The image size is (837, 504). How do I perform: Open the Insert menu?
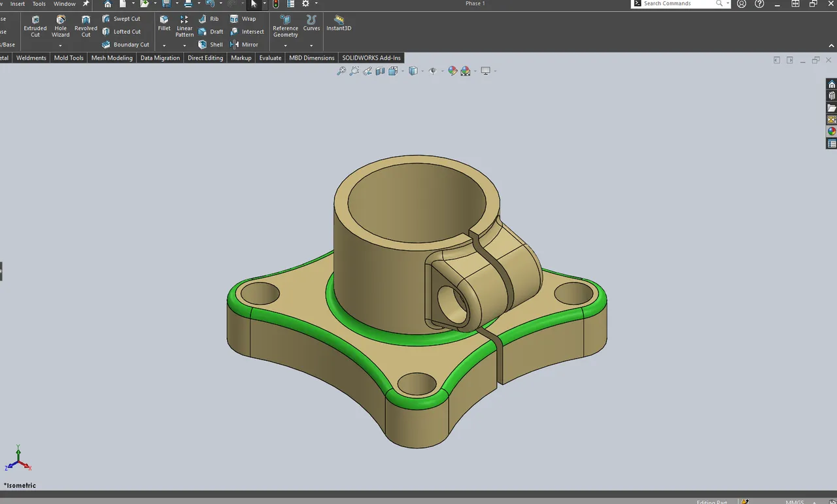[x=16, y=3]
